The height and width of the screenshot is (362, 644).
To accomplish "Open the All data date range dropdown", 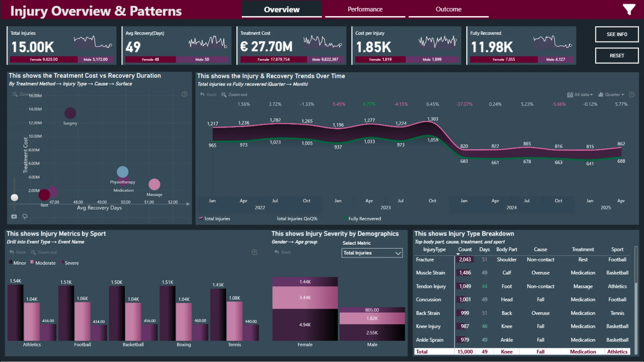I will coord(580,95).
